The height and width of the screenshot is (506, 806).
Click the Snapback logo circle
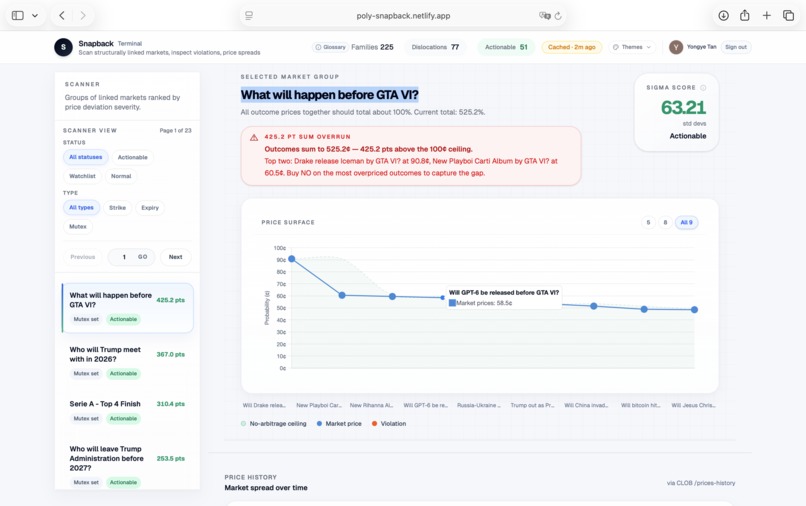63,47
